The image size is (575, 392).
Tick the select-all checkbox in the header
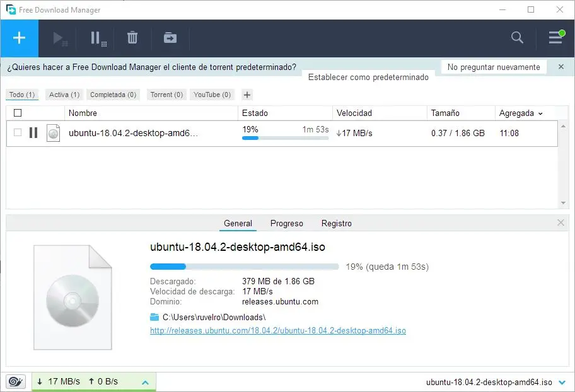click(18, 113)
